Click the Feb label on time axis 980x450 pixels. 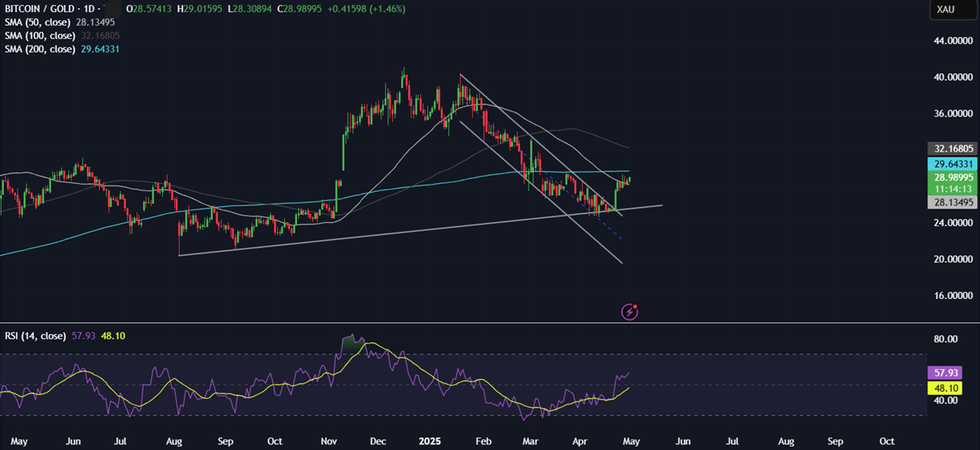click(x=482, y=441)
